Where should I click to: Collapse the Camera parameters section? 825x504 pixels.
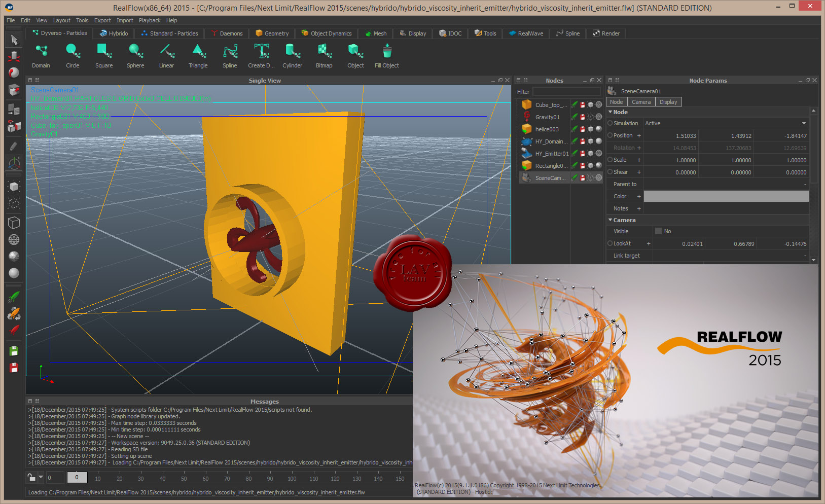click(610, 220)
